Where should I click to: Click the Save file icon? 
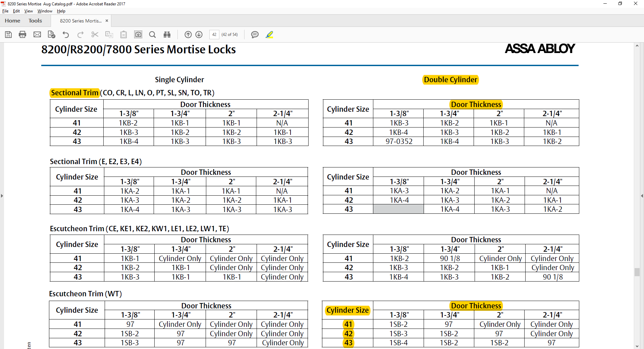pyautogui.click(x=8, y=35)
